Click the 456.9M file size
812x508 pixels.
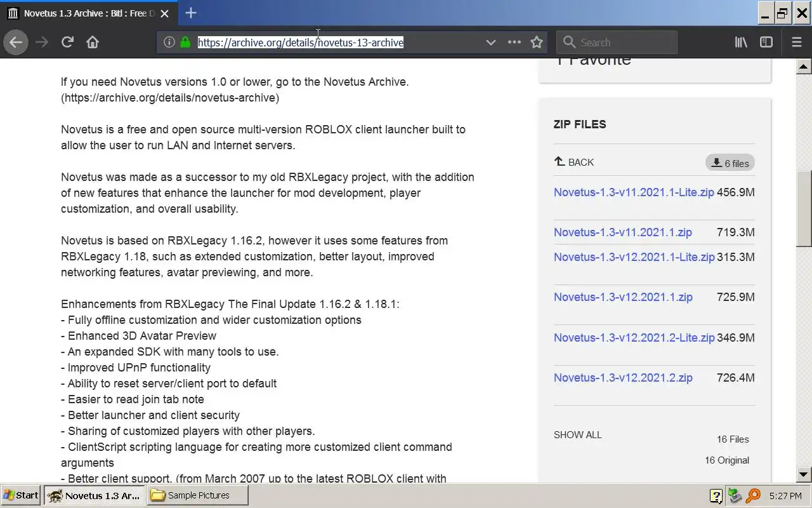(736, 192)
